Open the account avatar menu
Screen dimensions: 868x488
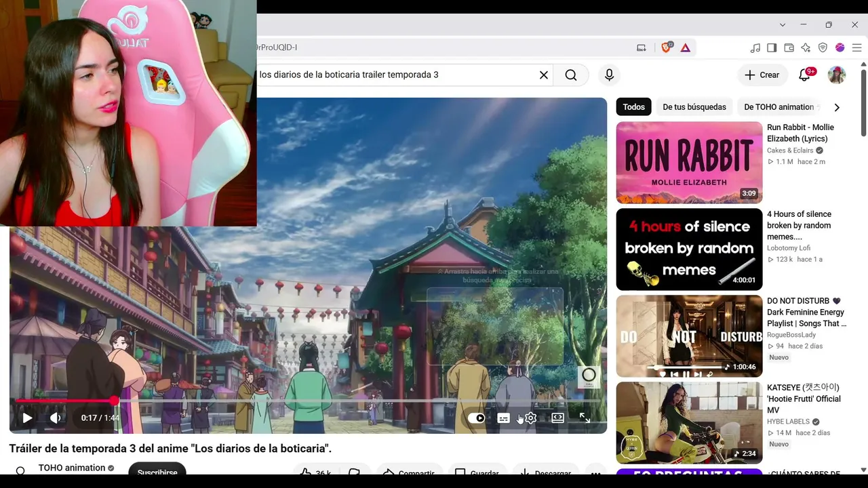[x=837, y=75]
